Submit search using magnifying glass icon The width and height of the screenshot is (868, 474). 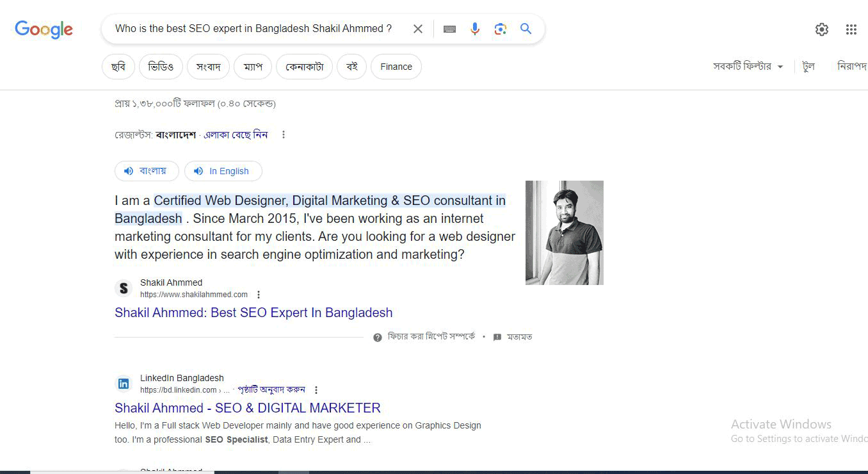click(x=526, y=29)
